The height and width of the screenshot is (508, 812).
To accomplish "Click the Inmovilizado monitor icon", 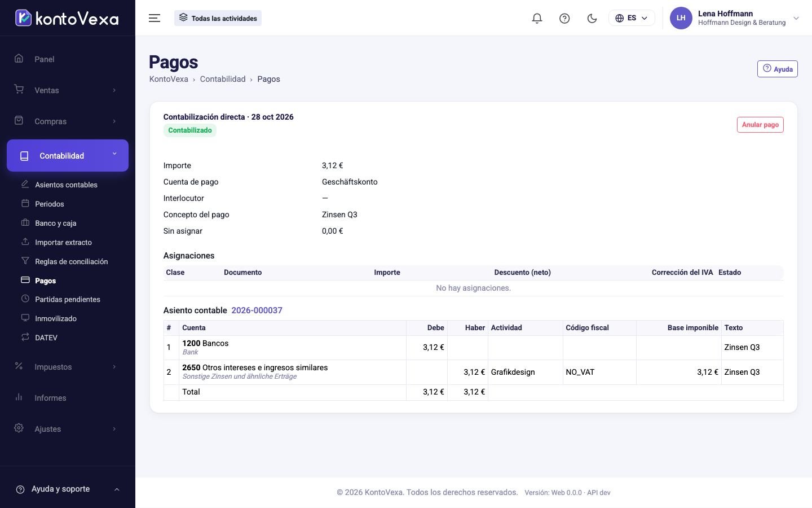I will point(25,318).
